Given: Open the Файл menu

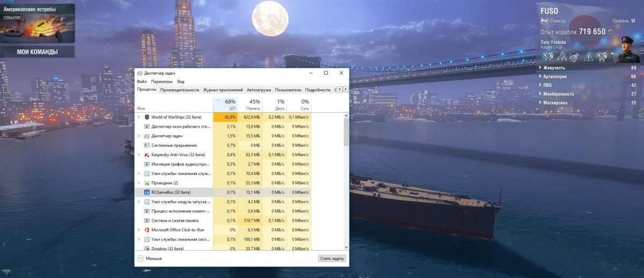Looking at the screenshot, I should click(142, 82).
